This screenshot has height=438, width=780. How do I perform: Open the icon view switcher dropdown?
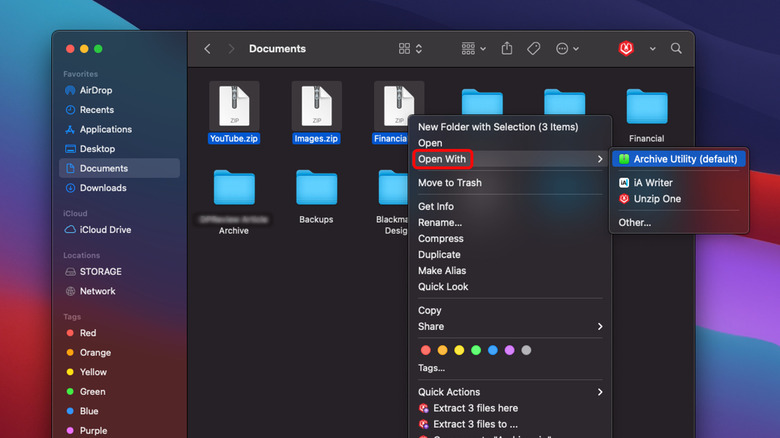coord(410,48)
